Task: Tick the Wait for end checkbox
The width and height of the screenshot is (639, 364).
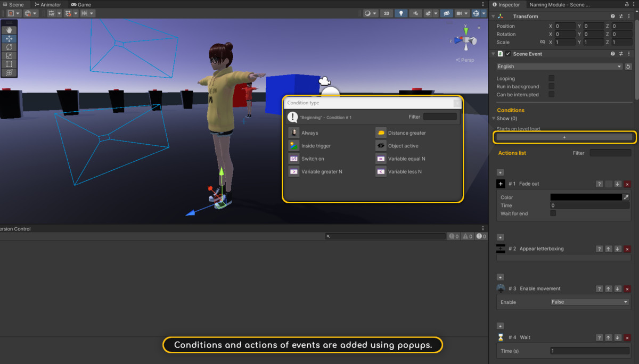Action: point(553,213)
